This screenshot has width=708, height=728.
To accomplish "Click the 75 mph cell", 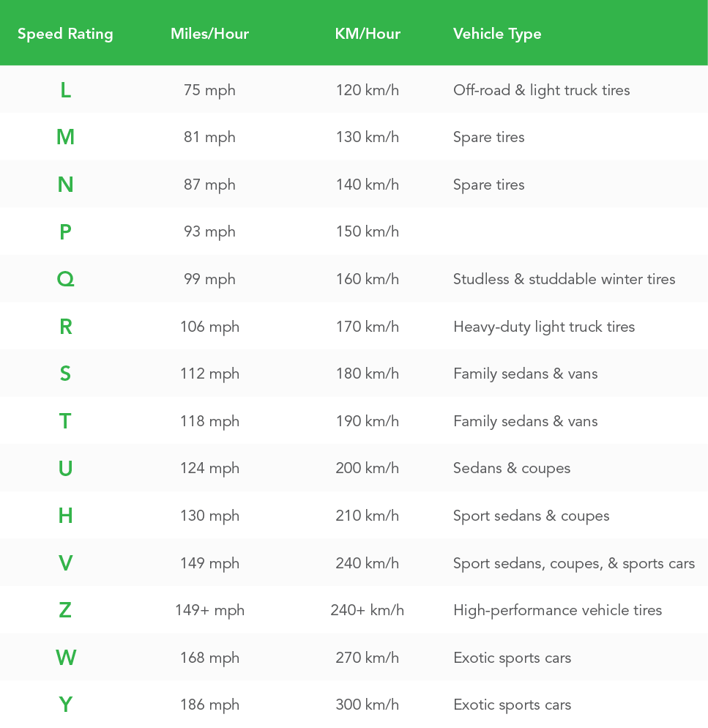I will click(x=209, y=90).
